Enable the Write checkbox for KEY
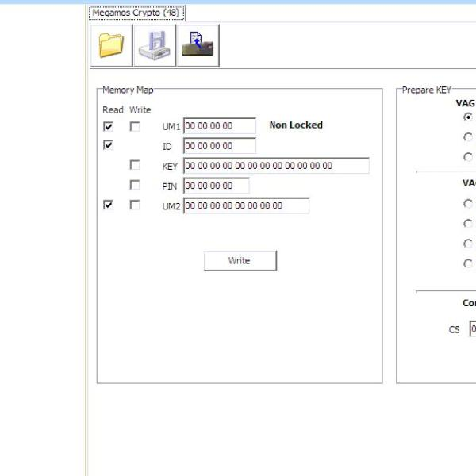Viewport: 476px width, 476px height. [135, 165]
